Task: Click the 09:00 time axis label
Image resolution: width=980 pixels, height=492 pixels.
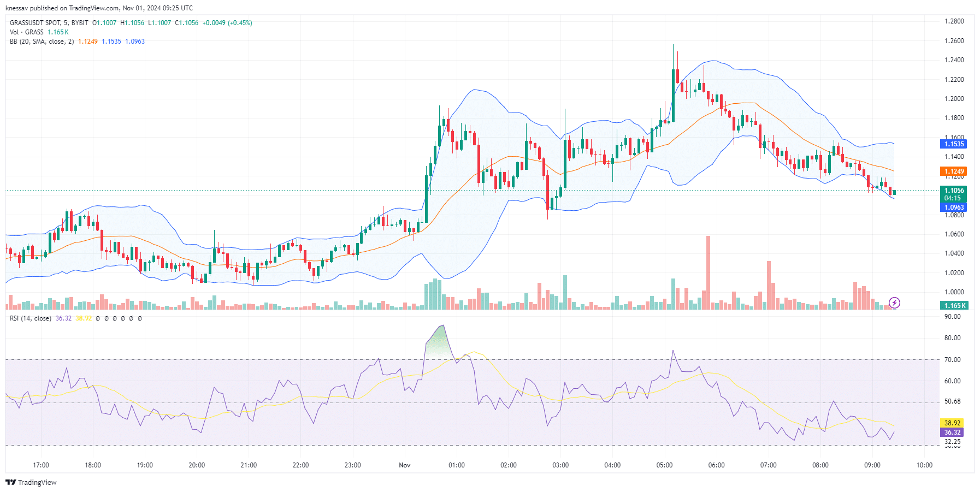Action: pyautogui.click(x=872, y=465)
